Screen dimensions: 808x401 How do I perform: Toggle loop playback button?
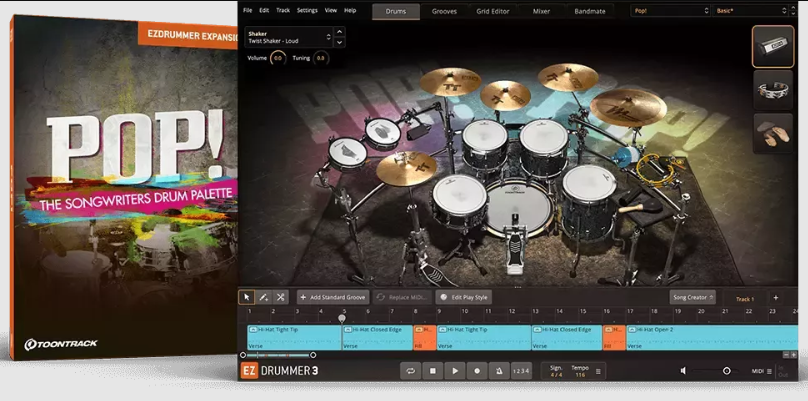click(410, 370)
